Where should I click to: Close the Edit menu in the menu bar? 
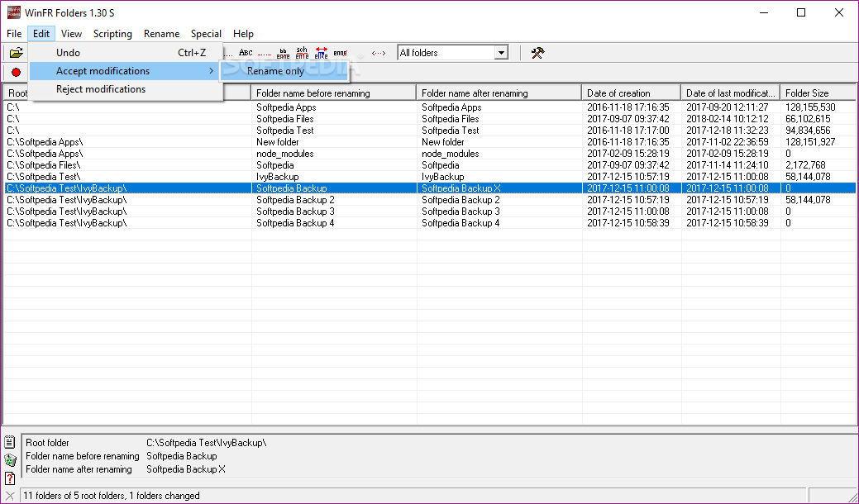point(41,34)
